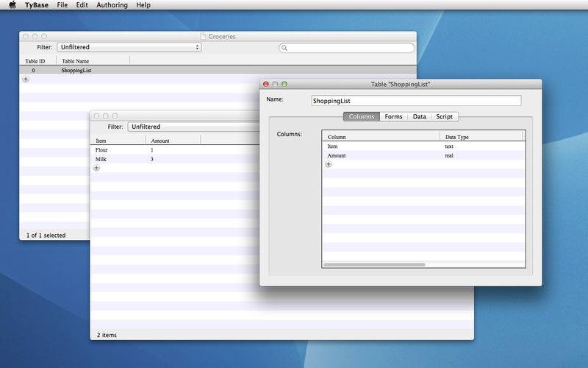
Task: Select the ShoppingList table row
Action: [x=218, y=70]
